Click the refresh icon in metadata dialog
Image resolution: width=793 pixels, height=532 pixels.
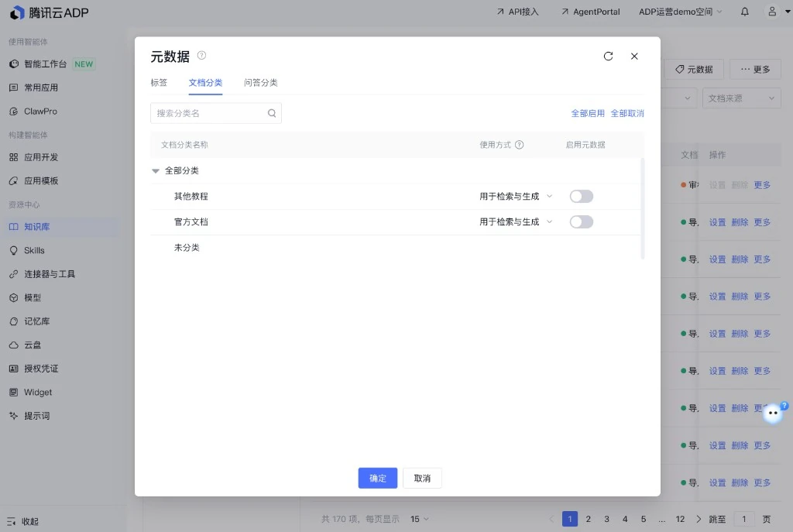(608, 56)
